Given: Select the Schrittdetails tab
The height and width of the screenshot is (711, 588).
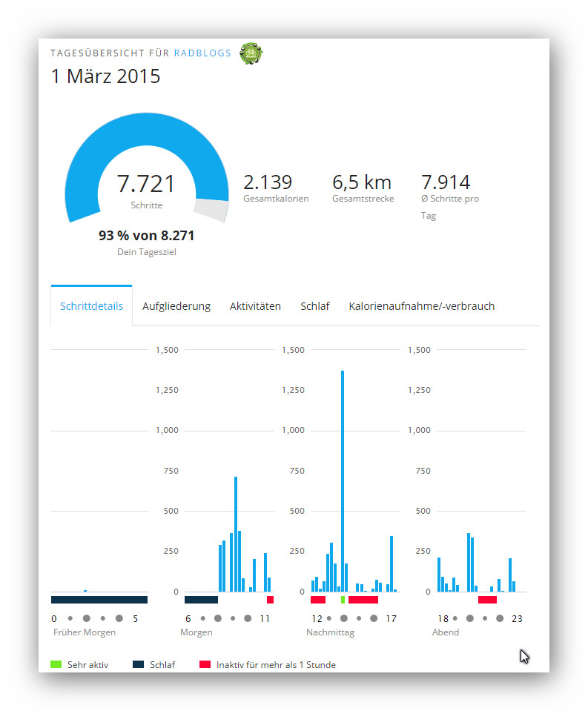Looking at the screenshot, I should pos(91,306).
